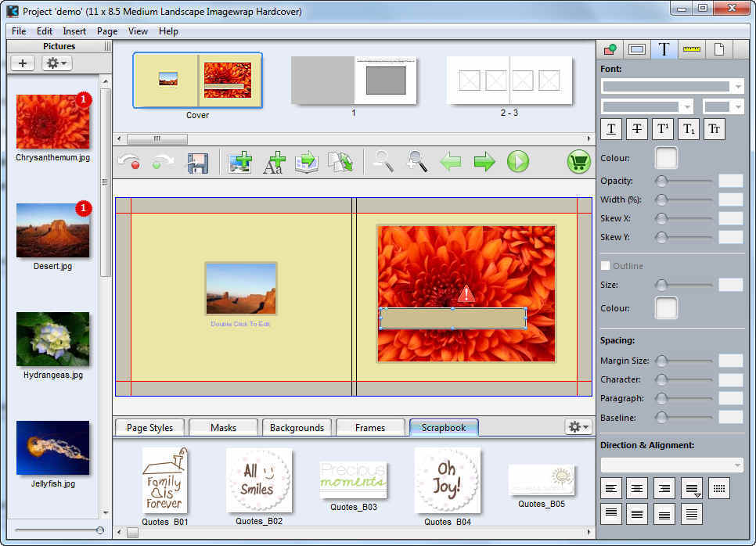756x546 pixels.
Task: Switch to the Backgrounds tab
Action: coord(297,428)
